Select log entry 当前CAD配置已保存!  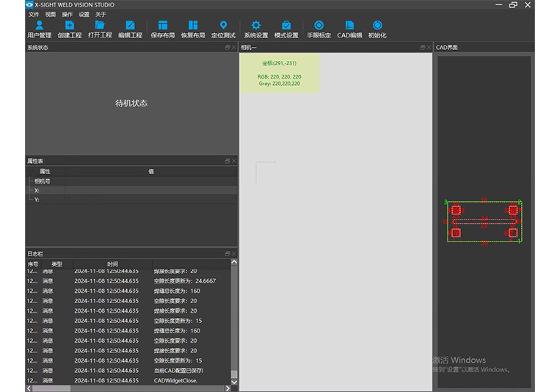128,371
